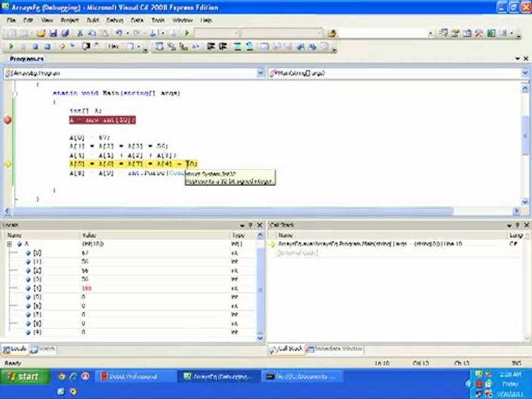Open the Main(string[] args) member dropdown
The image size is (532, 399).
[525, 73]
